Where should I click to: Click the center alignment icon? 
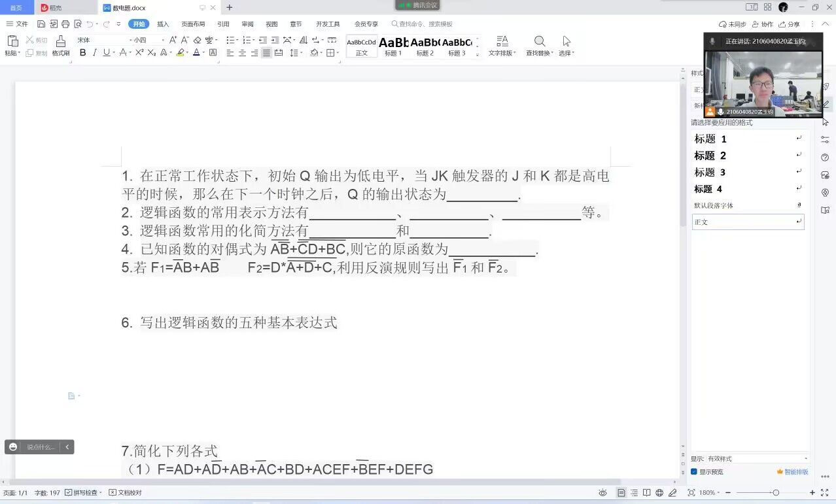click(242, 53)
